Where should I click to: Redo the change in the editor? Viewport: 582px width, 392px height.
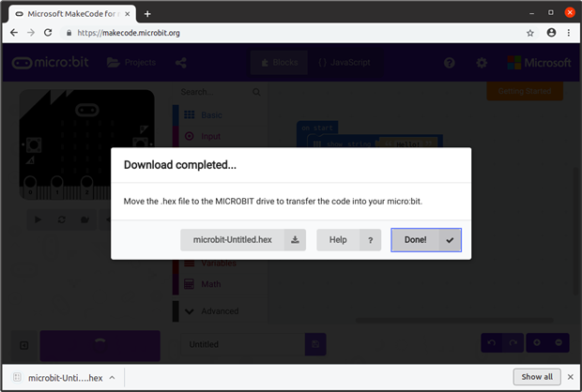tap(513, 342)
